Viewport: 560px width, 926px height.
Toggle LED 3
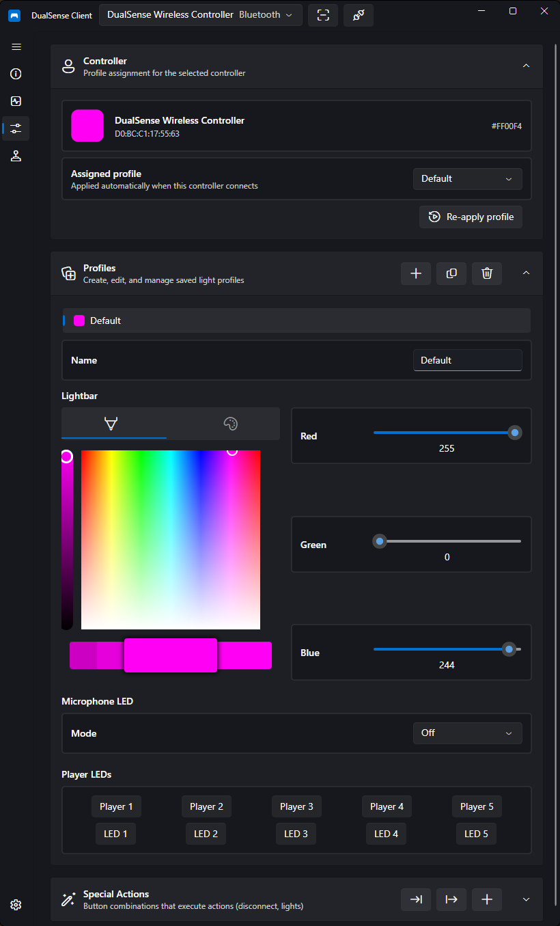296,834
